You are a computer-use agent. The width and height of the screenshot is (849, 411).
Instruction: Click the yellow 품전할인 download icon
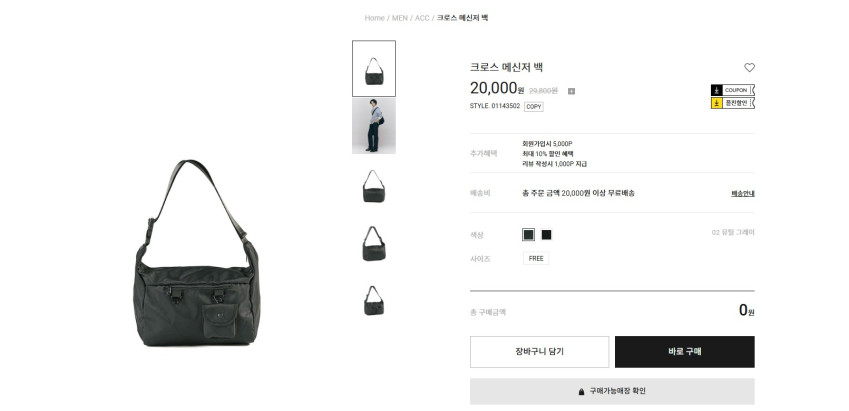click(x=716, y=103)
